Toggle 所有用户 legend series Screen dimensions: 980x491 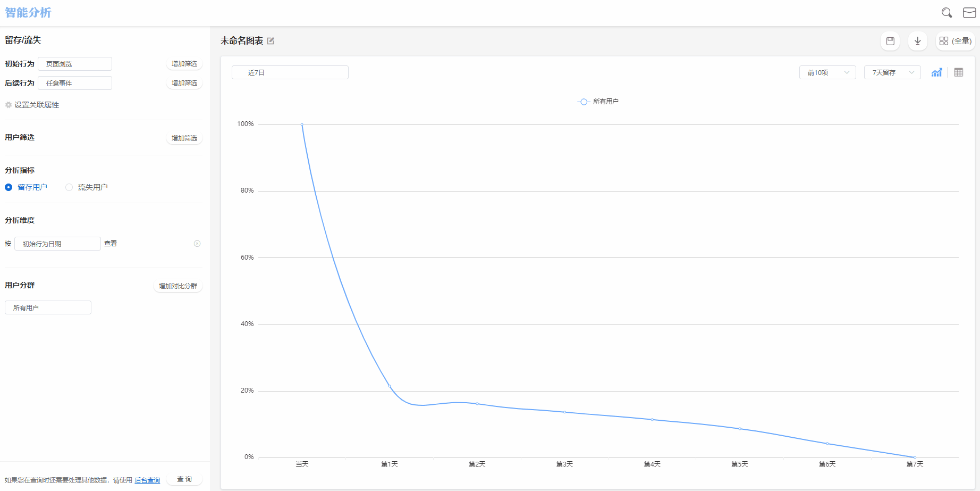(x=598, y=102)
